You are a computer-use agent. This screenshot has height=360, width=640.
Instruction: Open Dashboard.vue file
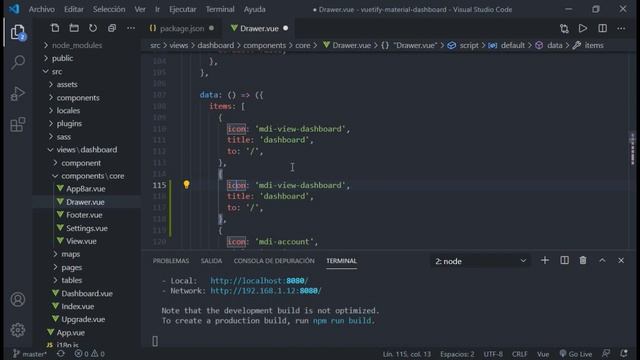point(87,293)
